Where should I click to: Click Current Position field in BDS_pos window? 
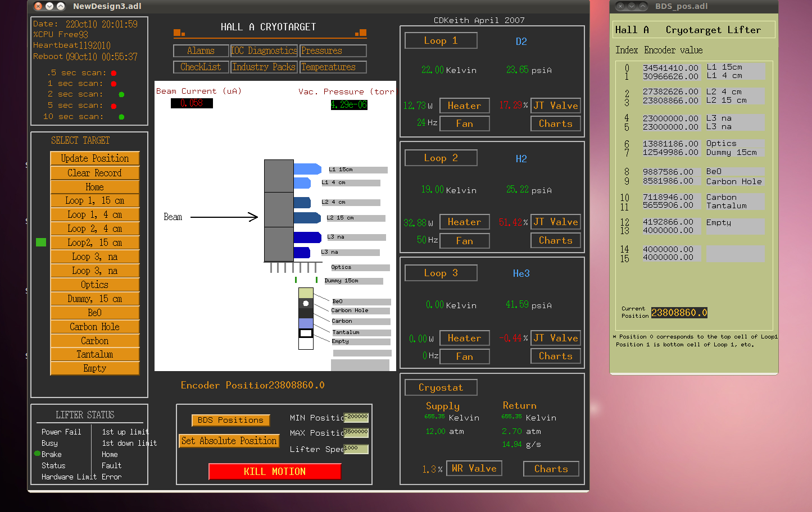pyautogui.click(x=679, y=313)
